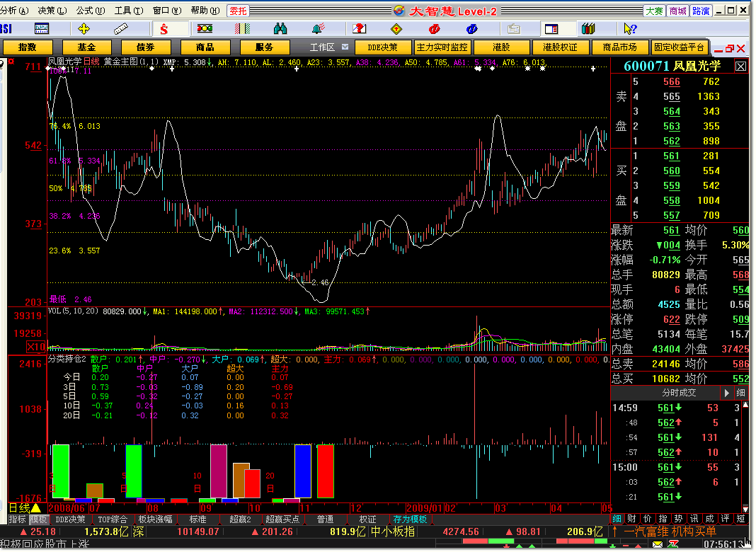The height and width of the screenshot is (552, 756).
Task: Switch to the 评 tab in quote panel
Action: coord(725,519)
